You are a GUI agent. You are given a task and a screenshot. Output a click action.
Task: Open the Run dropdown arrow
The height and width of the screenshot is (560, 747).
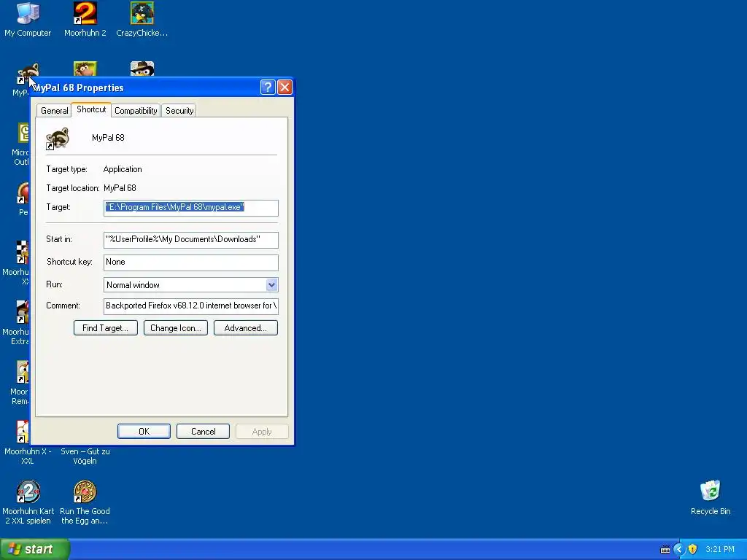pos(271,285)
